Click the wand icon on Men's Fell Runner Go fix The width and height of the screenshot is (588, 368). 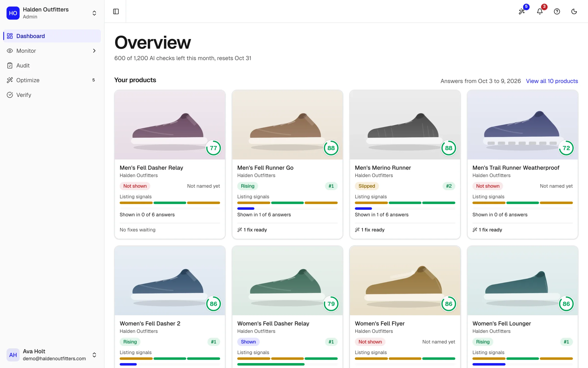pyautogui.click(x=240, y=230)
